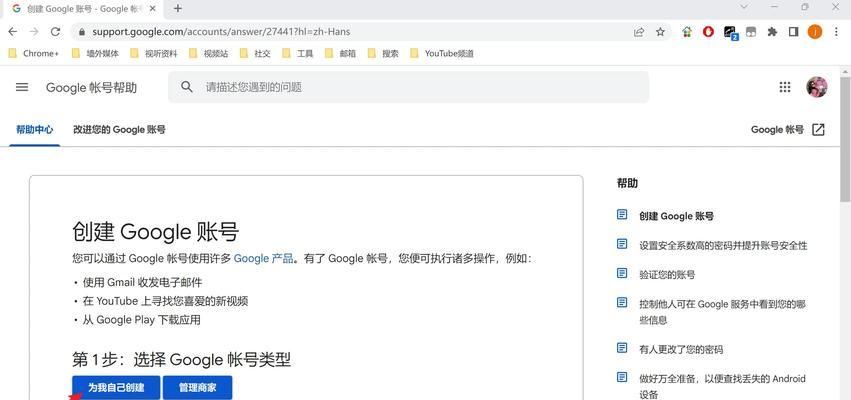The width and height of the screenshot is (851, 400).
Task: Open the Google account profile picture
Action: (x=817, y=87)
